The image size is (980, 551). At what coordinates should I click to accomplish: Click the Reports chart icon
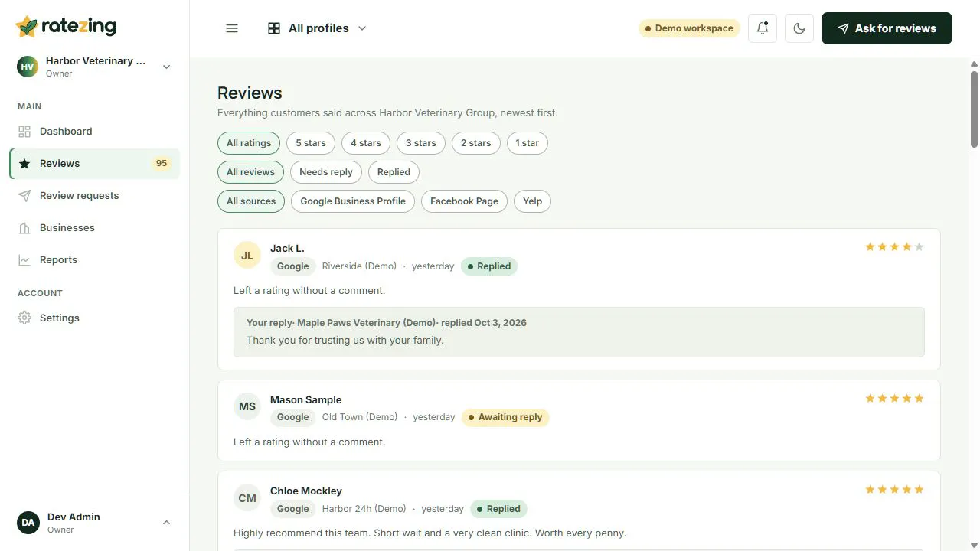coord(24,260)
